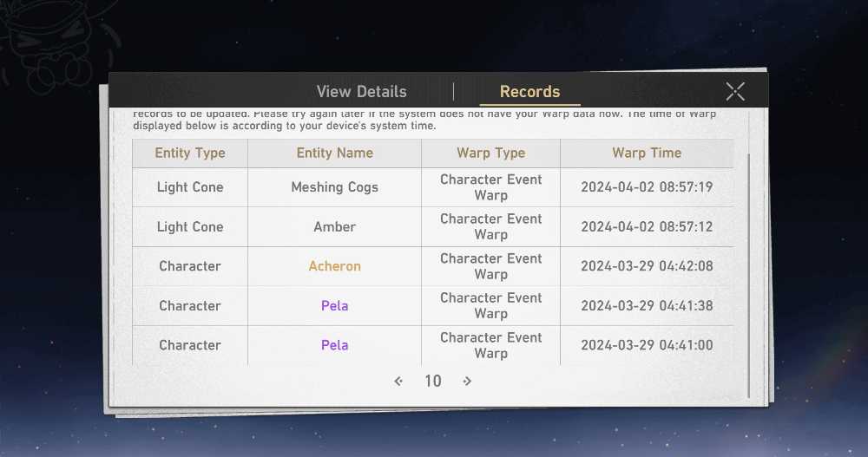Select the Acheron entity name
The height and width of the screenshot is (457, 868).
335,266
